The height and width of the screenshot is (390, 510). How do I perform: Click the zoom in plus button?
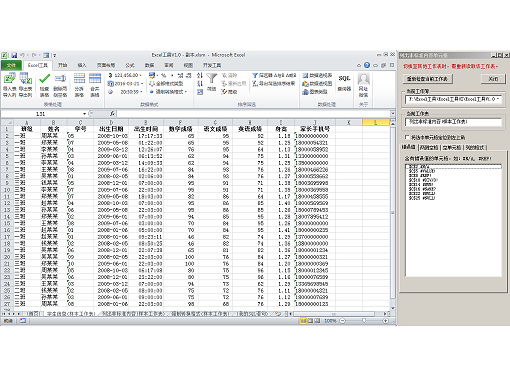click(386, 321)
